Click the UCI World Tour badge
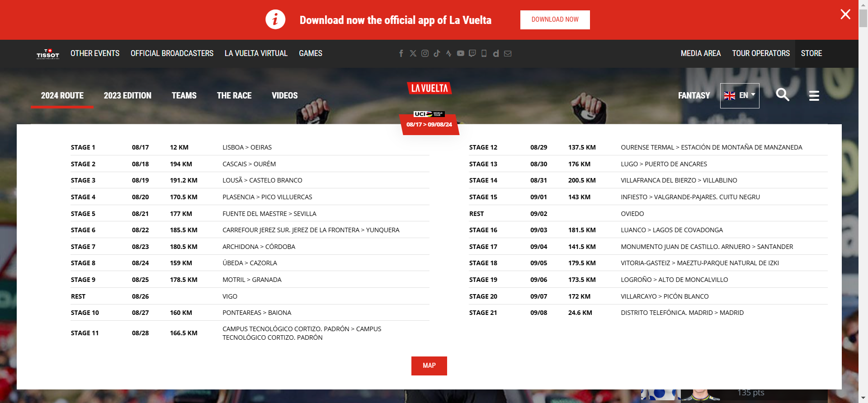This screenshot has height=403, width=868. pyautogui.click(x=429, y=114)
